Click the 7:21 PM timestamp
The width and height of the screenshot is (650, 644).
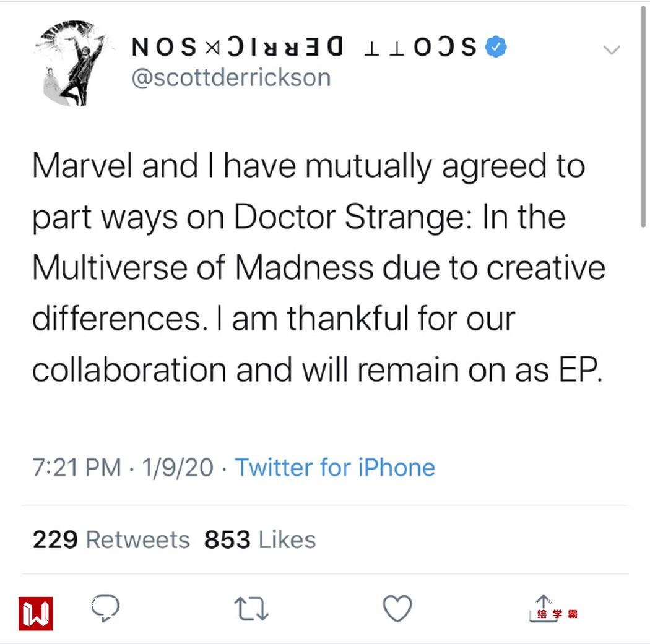click(76, 467)
